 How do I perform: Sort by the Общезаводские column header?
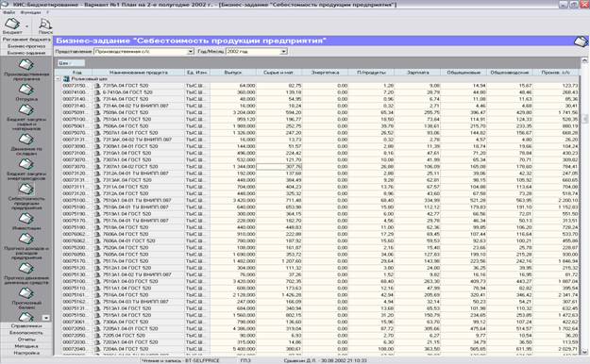[x=510, y=73]
